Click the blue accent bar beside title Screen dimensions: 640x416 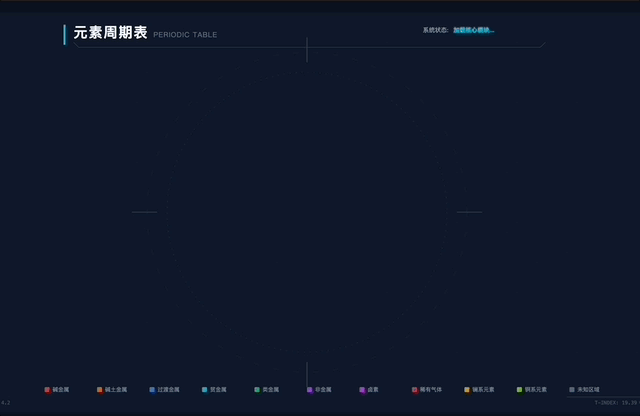(x=65, y=34)
